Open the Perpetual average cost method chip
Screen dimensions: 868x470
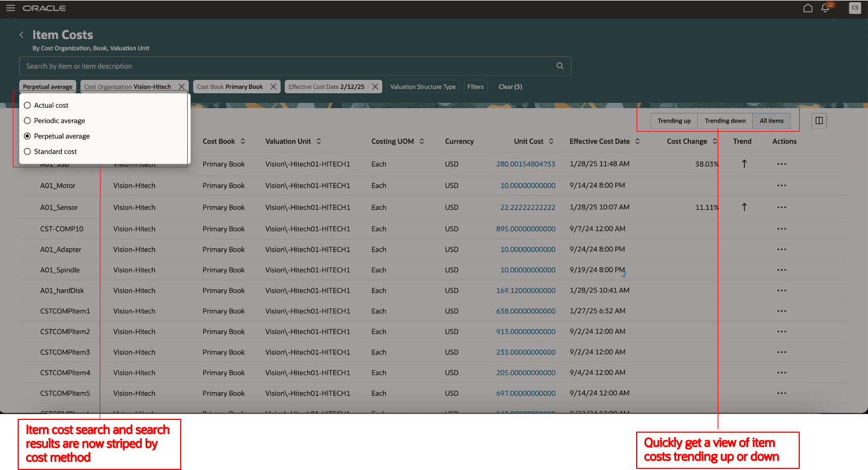click(47, 87)
